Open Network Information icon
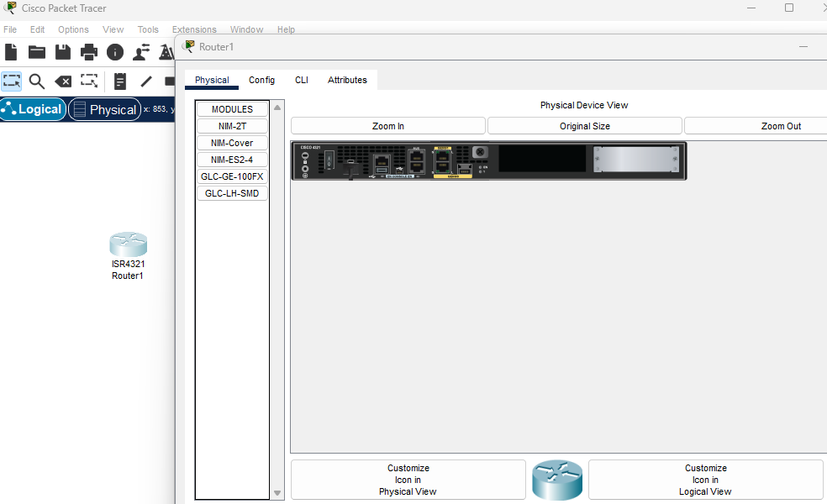Image resolution: width=827 pixels, height=504 pixels. (x=115, y=52)
